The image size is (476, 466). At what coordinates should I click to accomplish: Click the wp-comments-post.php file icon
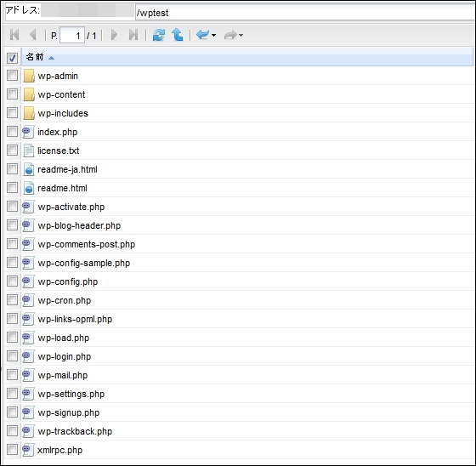(x=28, y=244)
